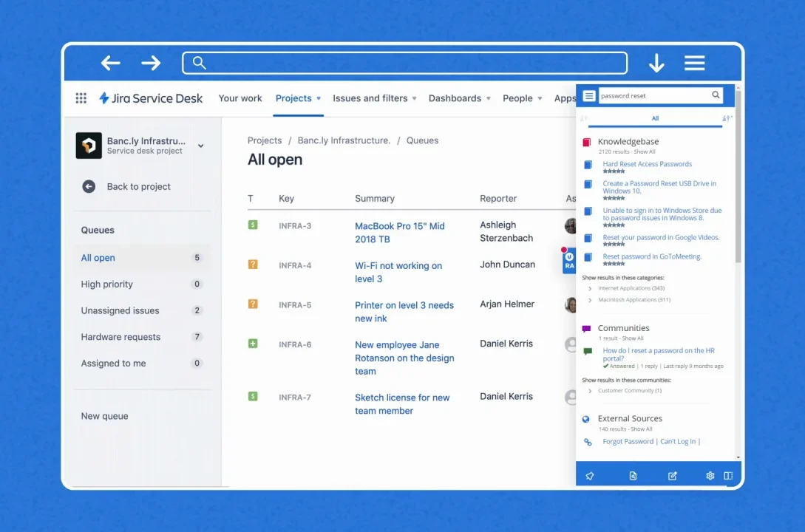805x532 pixels.
Task: Expand the Internet Applications category
Action: click(x=590, y=288)
